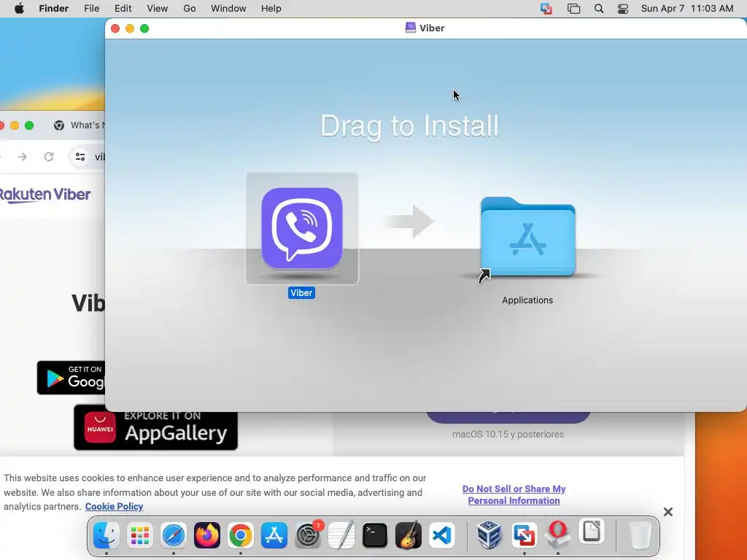Click Do Not Sell or Share My Personal Information
Image resolution: width=747 pixels, height=560 pixels.
click(514, 495)
